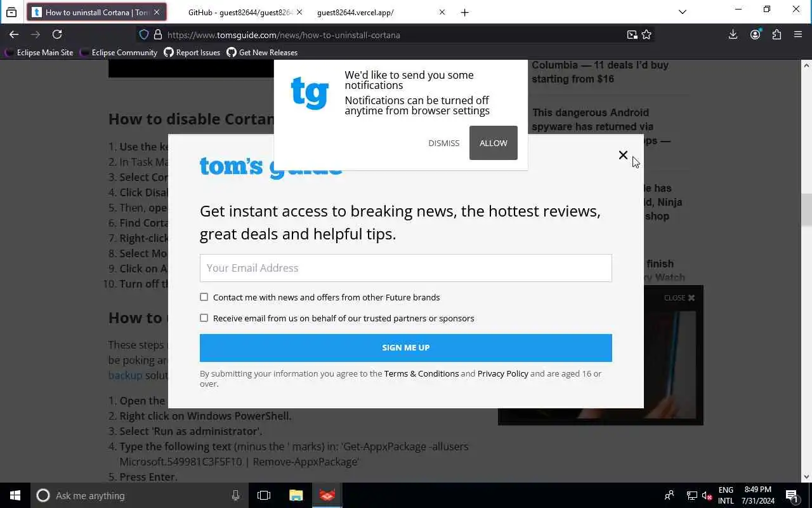Screen dimensions: 812x508
Task: Open the clock showing 8:49 PM
Action: 757,495
